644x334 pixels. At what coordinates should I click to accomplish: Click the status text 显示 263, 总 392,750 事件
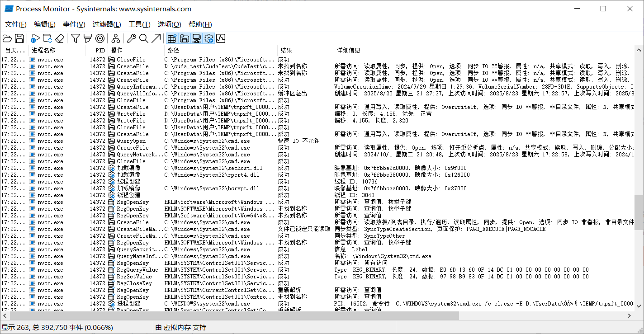pos(57,328)
